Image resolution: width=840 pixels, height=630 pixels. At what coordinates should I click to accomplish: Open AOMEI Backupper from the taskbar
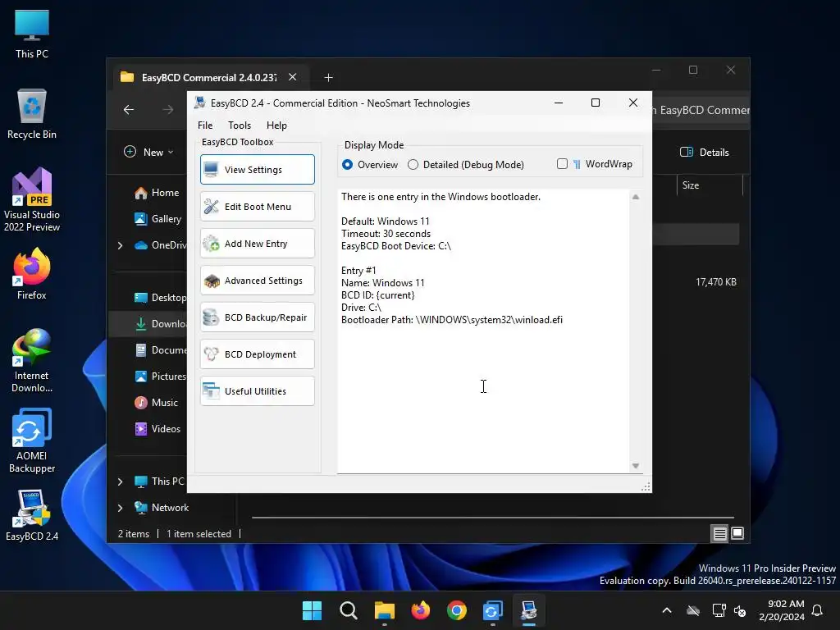click(x=493, y=610)
